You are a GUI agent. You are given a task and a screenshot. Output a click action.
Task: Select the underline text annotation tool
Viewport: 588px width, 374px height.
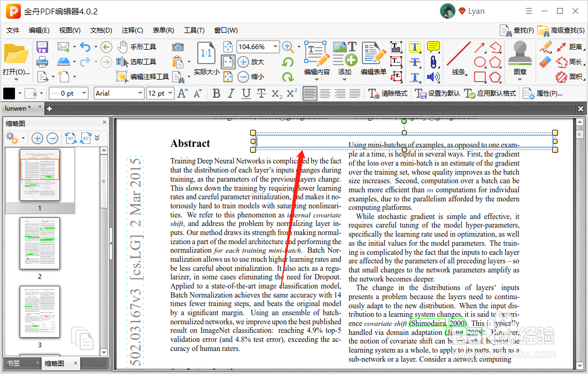coord(414,77)
